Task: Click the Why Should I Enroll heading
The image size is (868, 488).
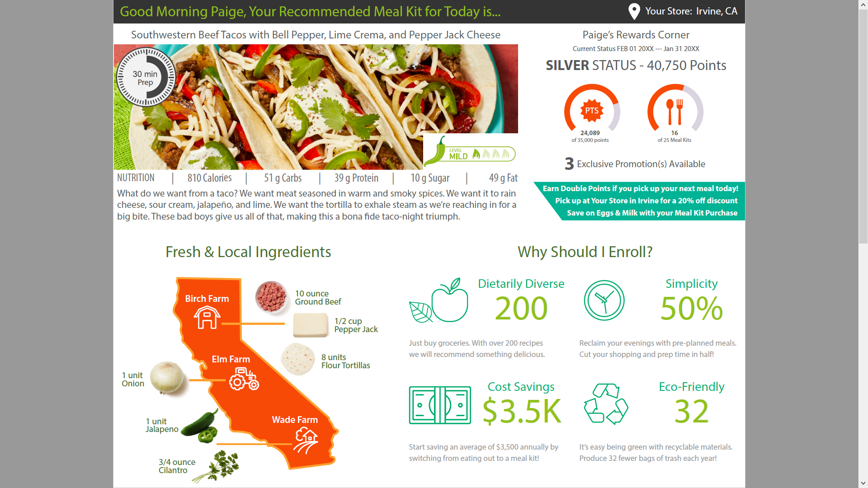Action: pos(585,252)
